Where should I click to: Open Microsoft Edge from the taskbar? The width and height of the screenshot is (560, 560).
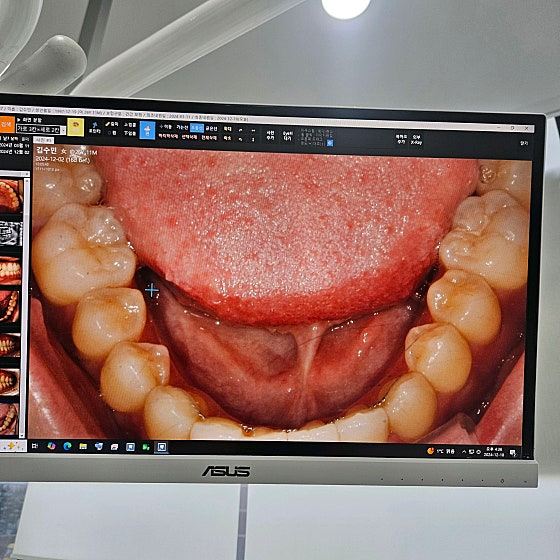click(x=67, y=446)
